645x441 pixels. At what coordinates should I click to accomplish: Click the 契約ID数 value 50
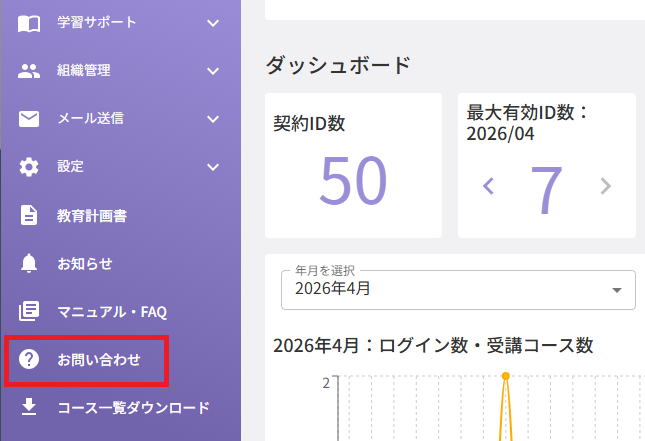(353, 181)
